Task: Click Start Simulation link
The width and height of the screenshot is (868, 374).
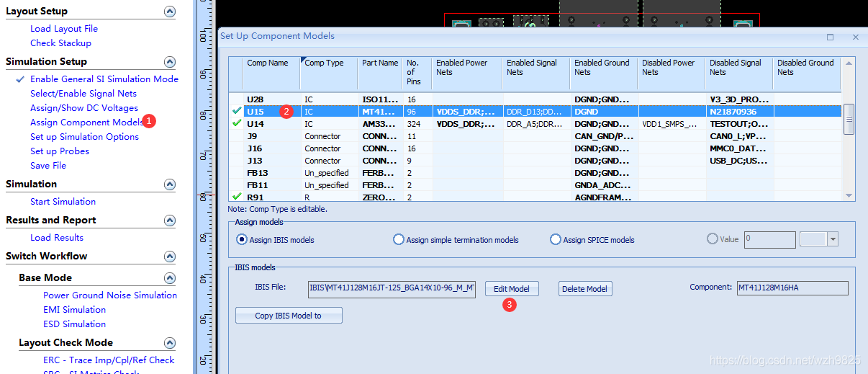Action: (x=63, y=202)
